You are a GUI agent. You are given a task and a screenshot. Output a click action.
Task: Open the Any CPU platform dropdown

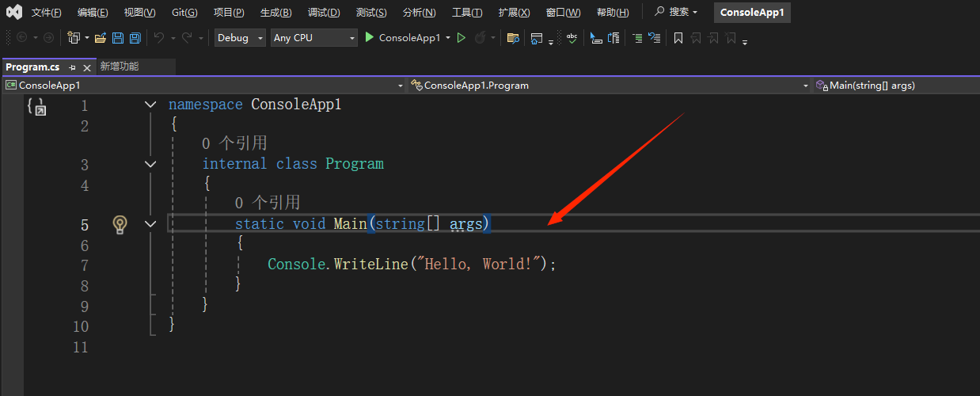click(313, 38)
